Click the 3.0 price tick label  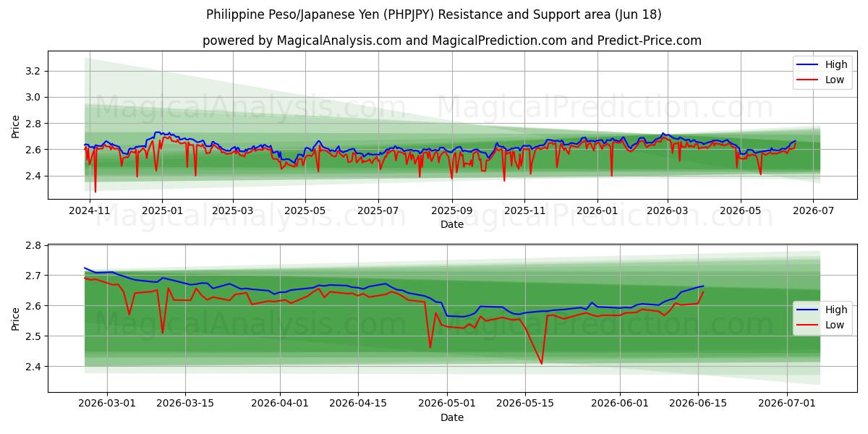[35, 97]
